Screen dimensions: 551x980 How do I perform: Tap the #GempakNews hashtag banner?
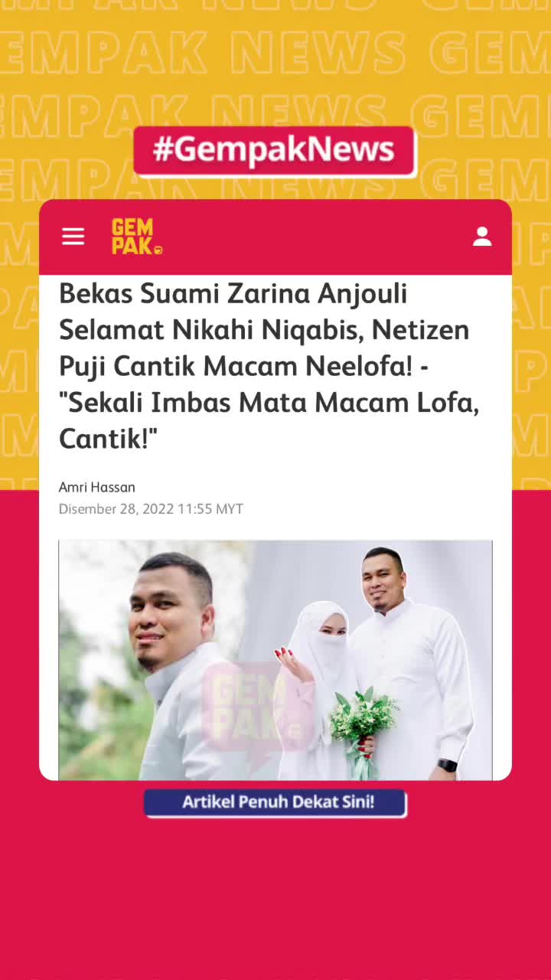coord(275,151)
